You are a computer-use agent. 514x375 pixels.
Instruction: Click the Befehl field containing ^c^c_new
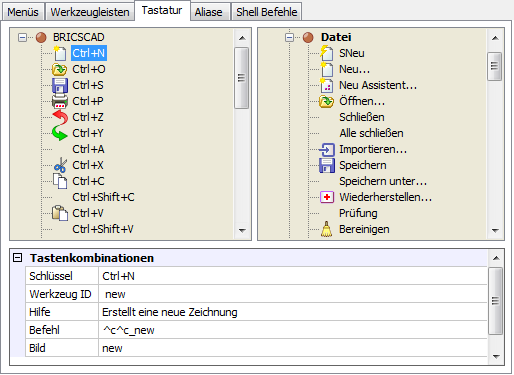tap(293, 330)
